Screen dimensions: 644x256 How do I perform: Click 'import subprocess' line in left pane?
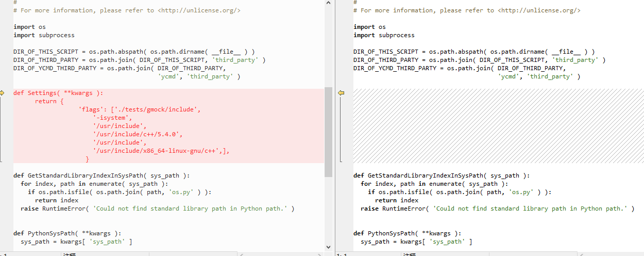tap(44, 35)
